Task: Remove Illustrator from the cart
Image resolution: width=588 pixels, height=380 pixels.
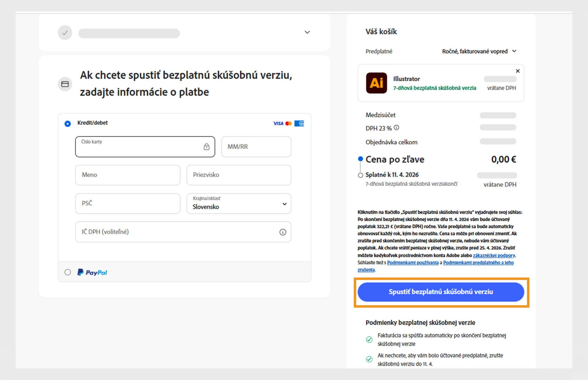Action: coord(518,71)
